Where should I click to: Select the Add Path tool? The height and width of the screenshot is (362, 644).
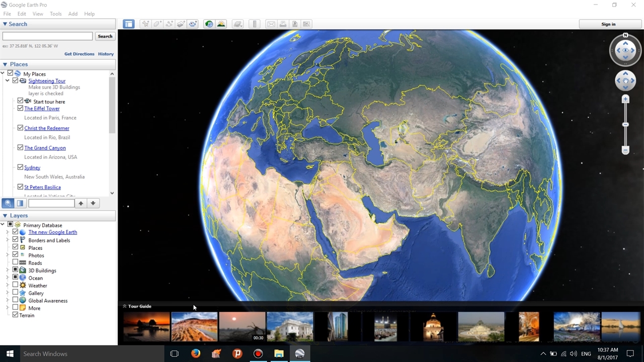click(x=170, y=24)
